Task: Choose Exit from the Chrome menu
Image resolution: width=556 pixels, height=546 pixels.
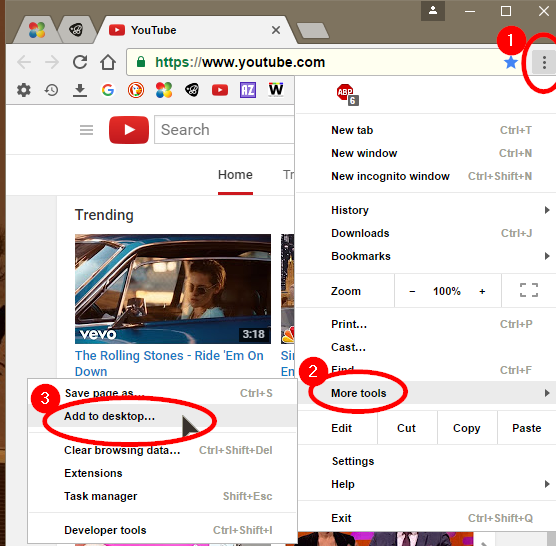Action: point(426,518)
